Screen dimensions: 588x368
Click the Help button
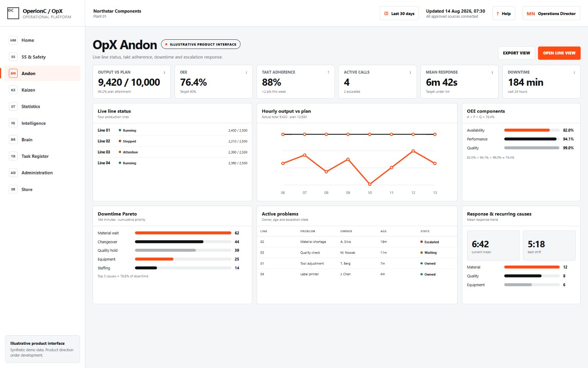point(503,14)
